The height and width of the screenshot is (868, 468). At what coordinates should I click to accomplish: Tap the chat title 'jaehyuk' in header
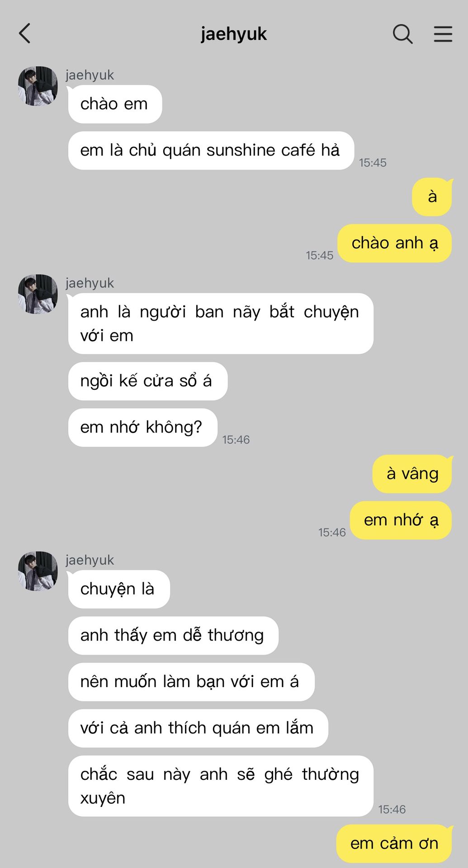click(x=234, y=34)
